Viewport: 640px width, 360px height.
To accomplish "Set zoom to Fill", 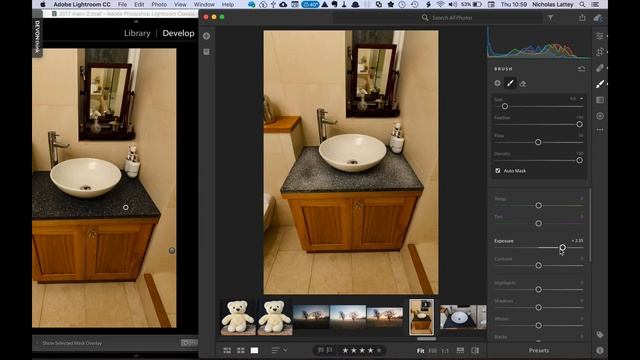I will [433, 351].
